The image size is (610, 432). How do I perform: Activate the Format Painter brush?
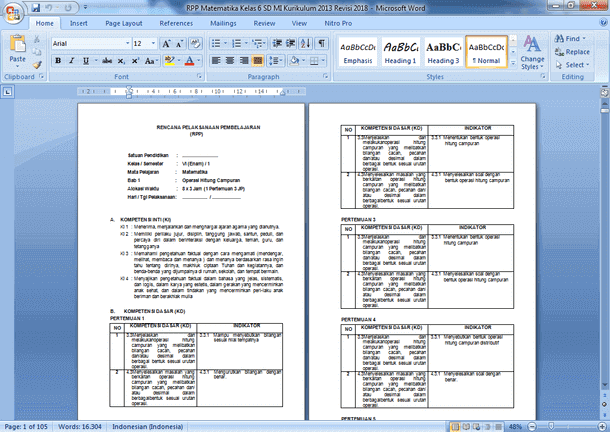click(37, 65)
